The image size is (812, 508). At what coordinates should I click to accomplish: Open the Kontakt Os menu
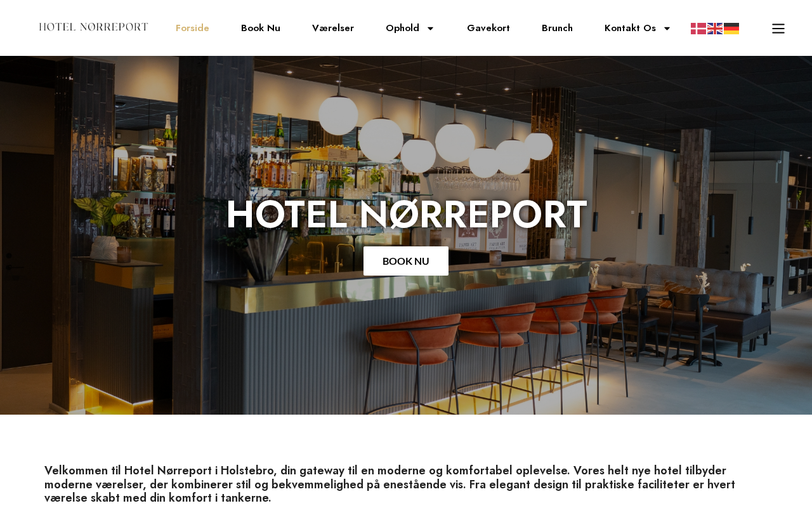click(630, 28)
